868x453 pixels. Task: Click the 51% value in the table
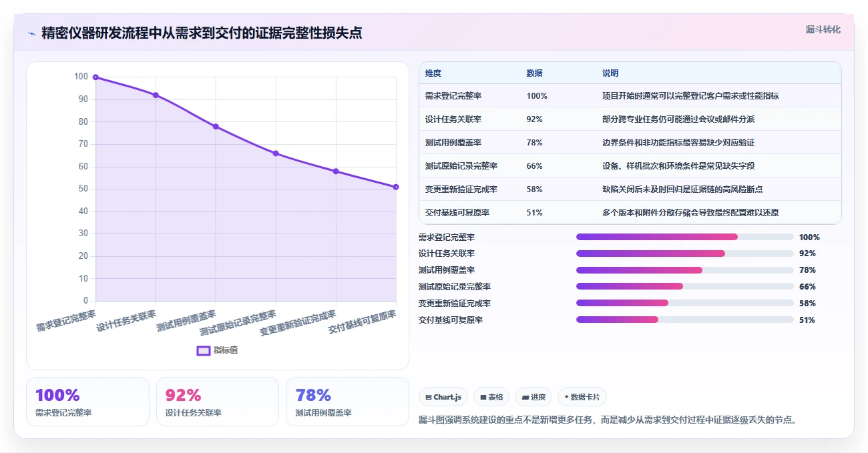click(x=534, y=213)
